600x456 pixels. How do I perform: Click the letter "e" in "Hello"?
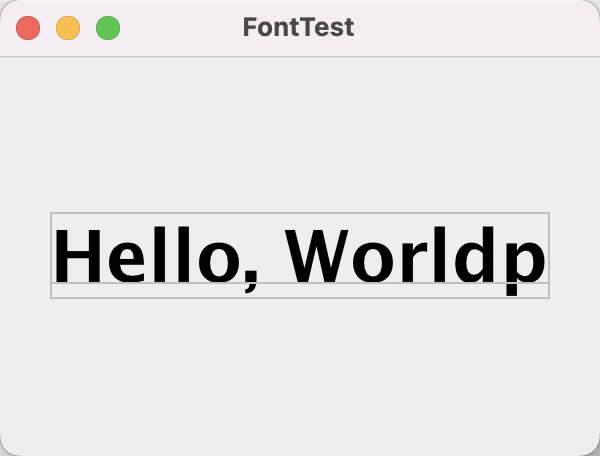point(128,260)
